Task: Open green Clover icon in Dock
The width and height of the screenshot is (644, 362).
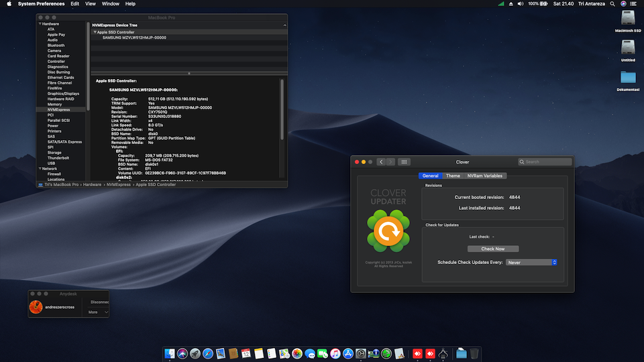Action: 386,353
